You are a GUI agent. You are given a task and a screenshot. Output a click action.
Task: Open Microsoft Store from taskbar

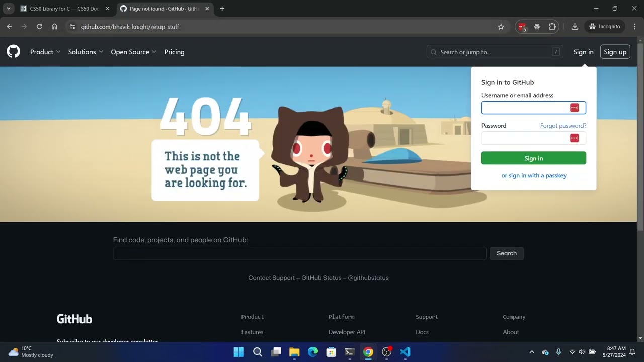point(331,352)
